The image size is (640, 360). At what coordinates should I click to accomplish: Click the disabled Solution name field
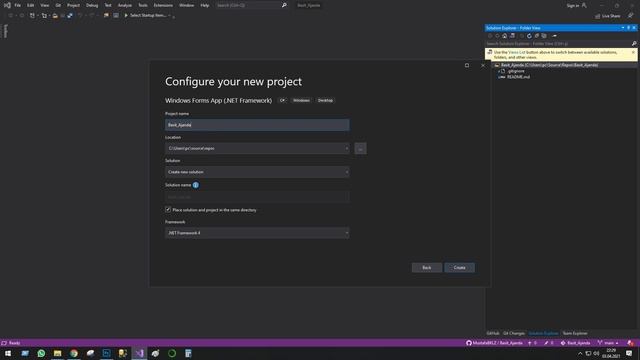(257, 197)
